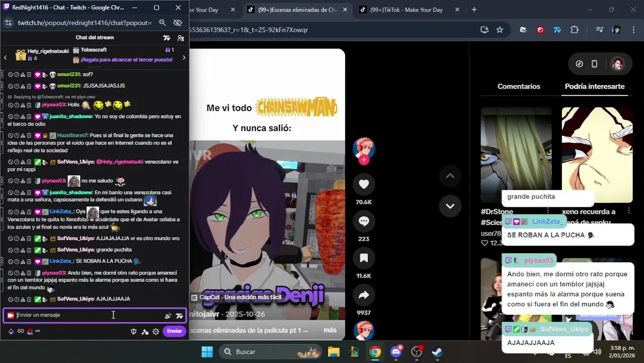Screen dimensions: 644x363
Task: Open Chrome media control icon
Action: 599,30
